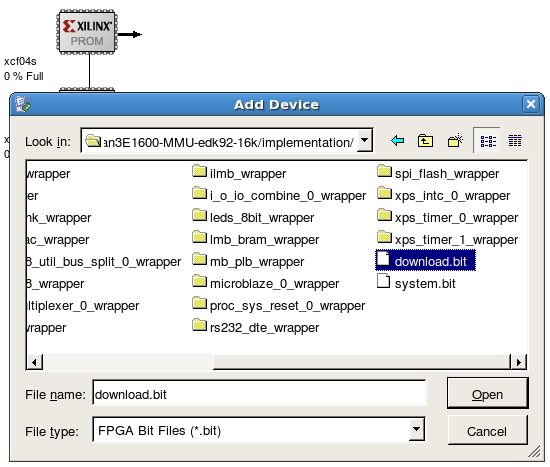Click the scrollbar right arrow

point(518,362)
